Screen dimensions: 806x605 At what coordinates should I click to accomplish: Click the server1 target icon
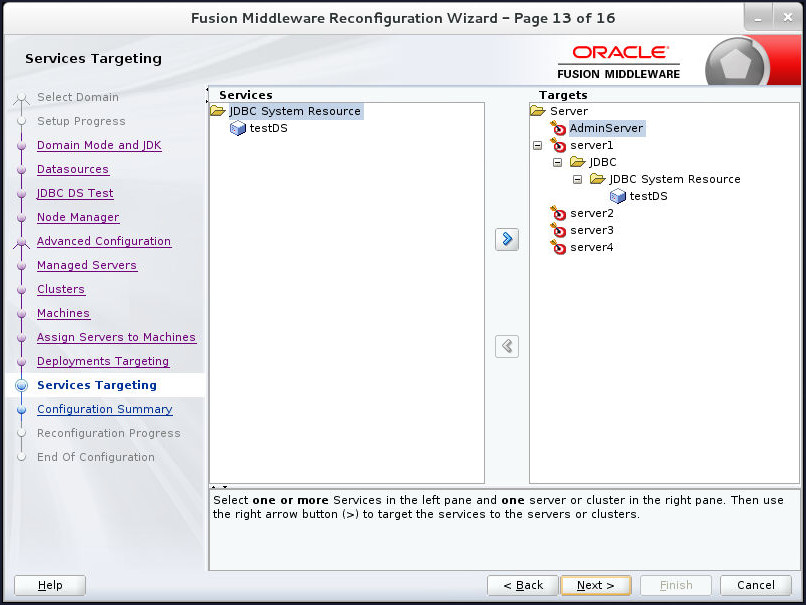click(558, 145)
